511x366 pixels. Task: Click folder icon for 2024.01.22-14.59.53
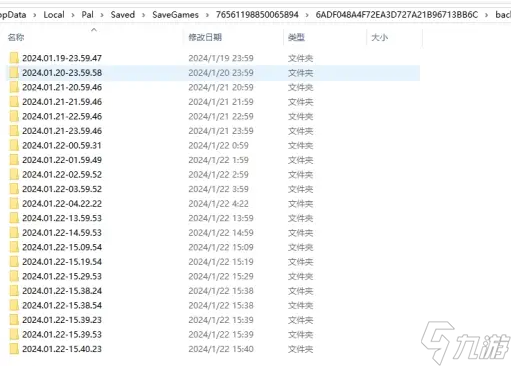pos(14,233)
